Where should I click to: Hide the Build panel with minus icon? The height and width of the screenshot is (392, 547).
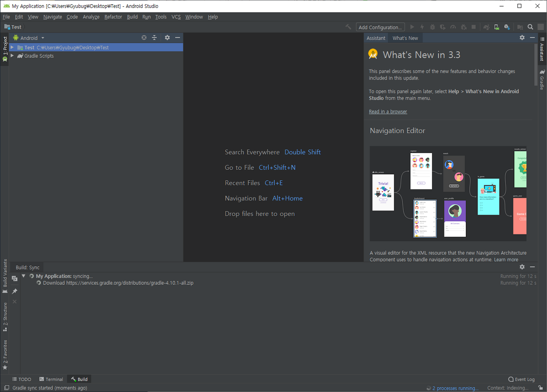coord(532,267)
